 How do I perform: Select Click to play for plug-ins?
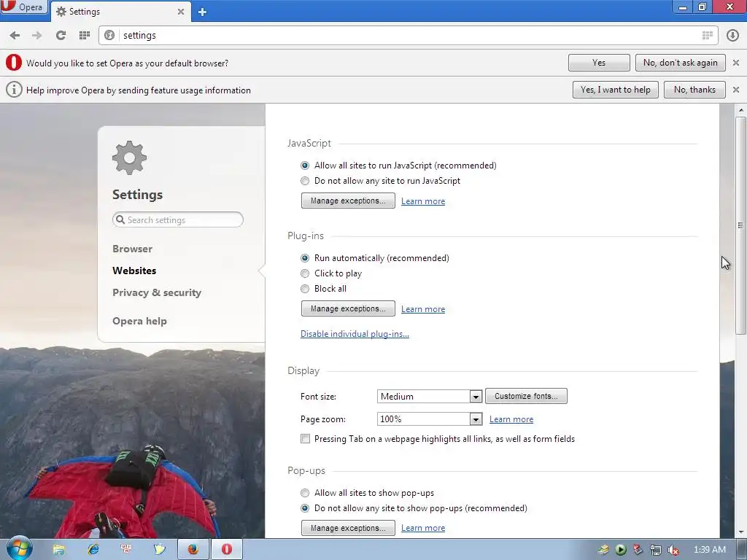pos(305,273)
